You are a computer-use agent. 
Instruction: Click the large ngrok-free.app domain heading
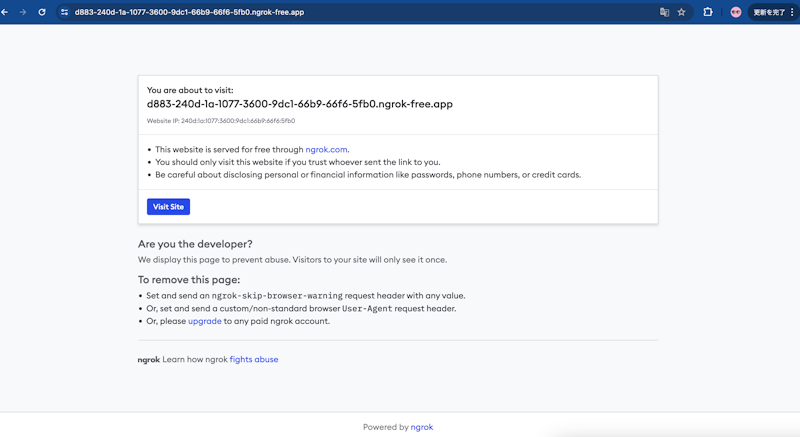pos(300,103)
